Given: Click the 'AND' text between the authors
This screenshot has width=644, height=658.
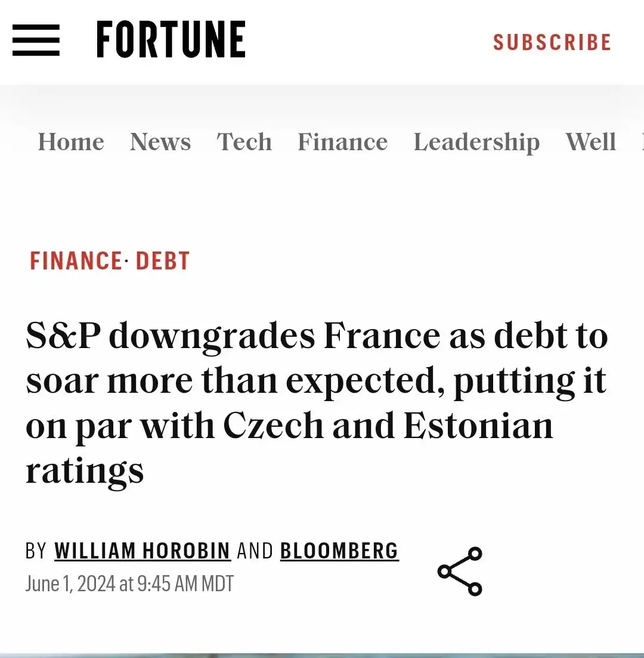Looking at the screenshot, I should 255,551.
